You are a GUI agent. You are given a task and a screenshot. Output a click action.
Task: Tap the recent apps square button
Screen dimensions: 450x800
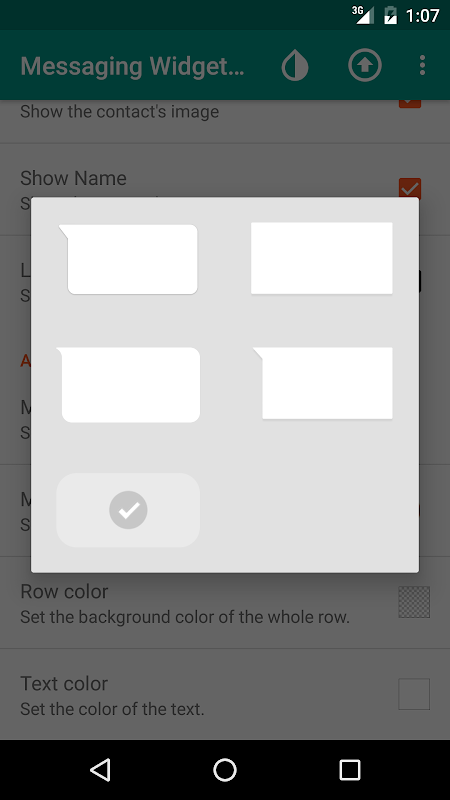(350, 769)
